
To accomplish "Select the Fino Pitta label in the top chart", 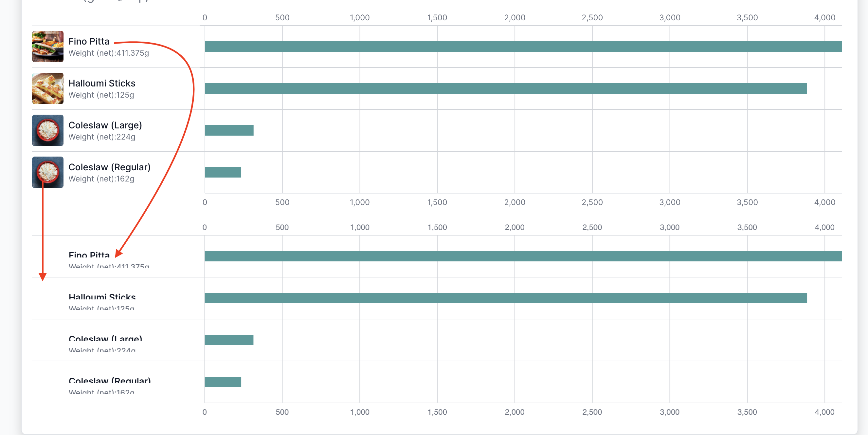I will [x=89, y=41].
